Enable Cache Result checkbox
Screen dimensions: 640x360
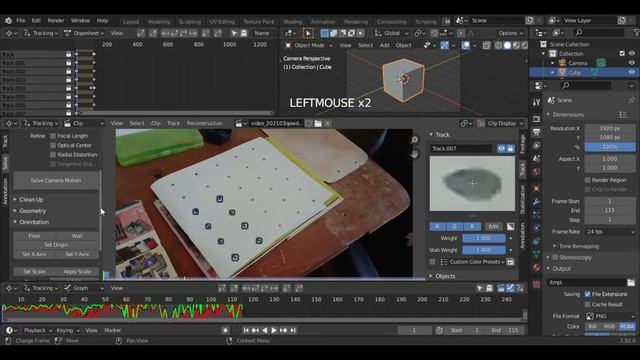tap(588, 304)
